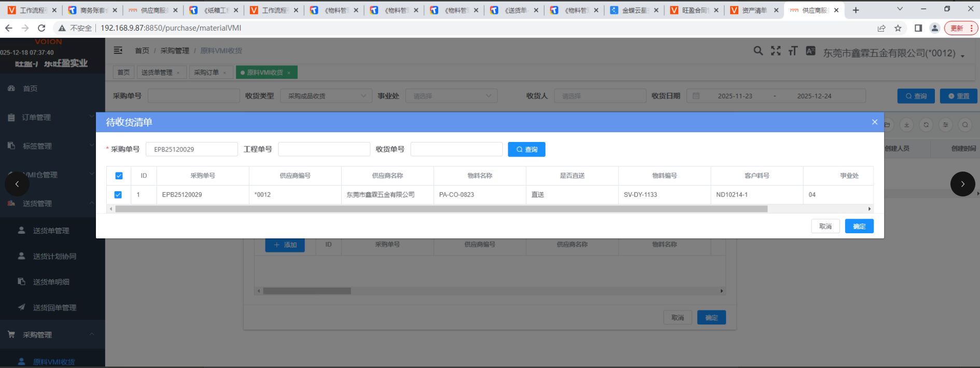This screenshot has height=368, width=980.
Task: Open a new browser tab
Action: tap(856, 10)
